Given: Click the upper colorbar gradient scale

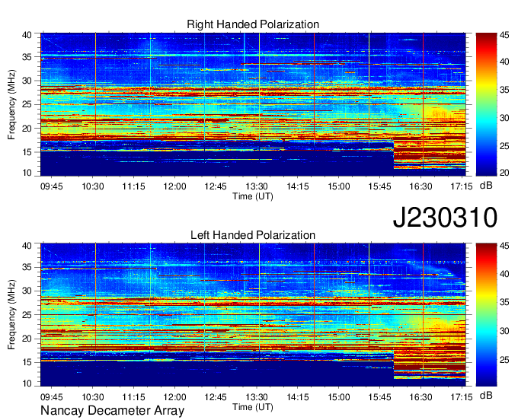Looking at the screenshot, I should (x=486, y=104).
